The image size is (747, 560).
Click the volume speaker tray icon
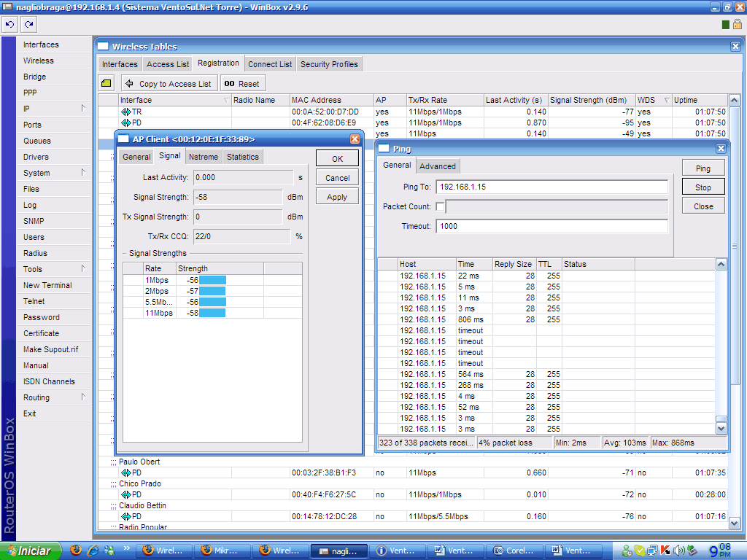[x=679, y=551]
